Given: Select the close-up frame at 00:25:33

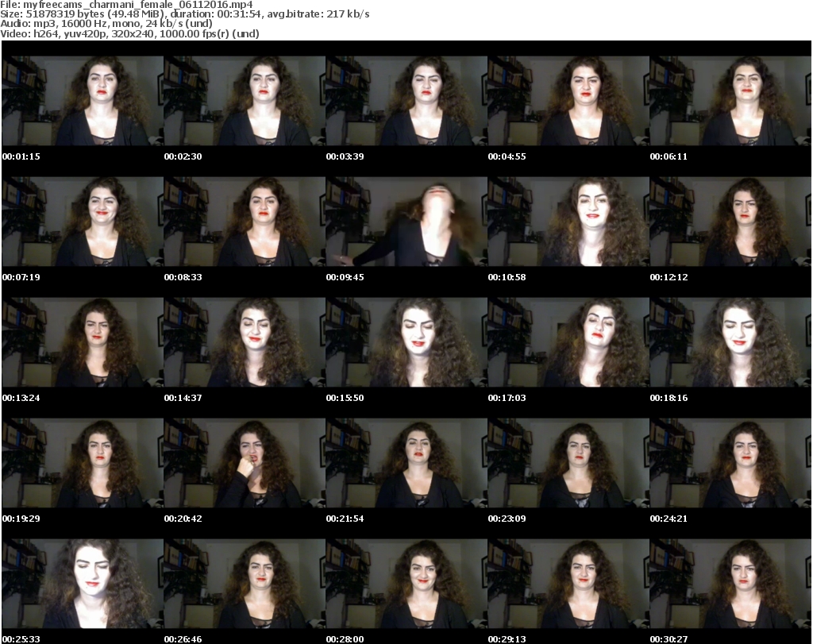Looking at the screenshot, I should click(83, 584).
